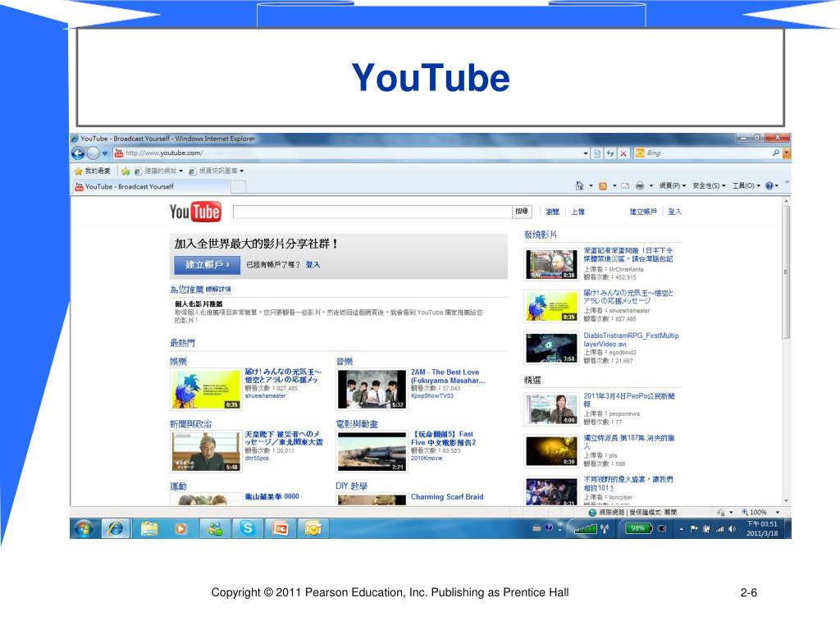Image resolution: width=840 pixels, height=630 pixels.
Task: Add page to Favorites bar icon
Action: (x=126, y=171)
